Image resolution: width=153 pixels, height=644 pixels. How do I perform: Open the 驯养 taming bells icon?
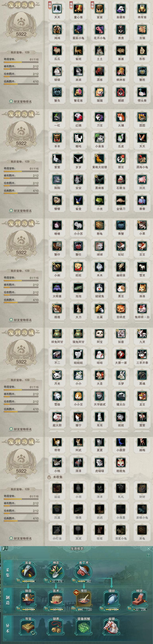(56, 628)
